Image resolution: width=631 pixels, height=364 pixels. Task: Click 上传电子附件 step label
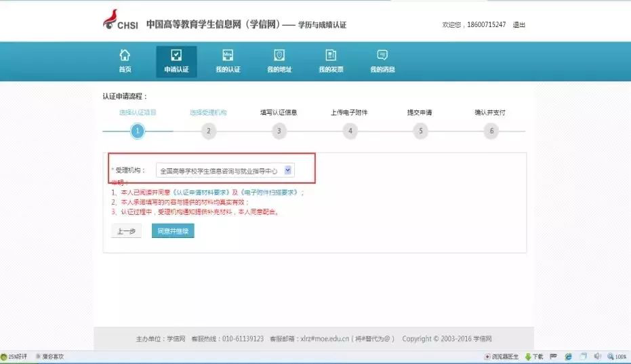pos(349,113)
